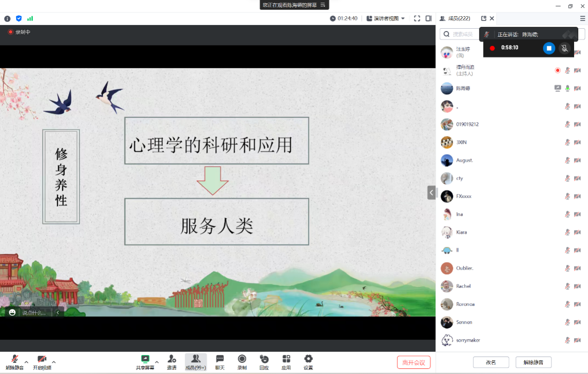Viewport: 588px width, 374px height.
Task: Click the 共享屏幕 share screen icon
Action: pyautogui.click(x=145, y=359)
